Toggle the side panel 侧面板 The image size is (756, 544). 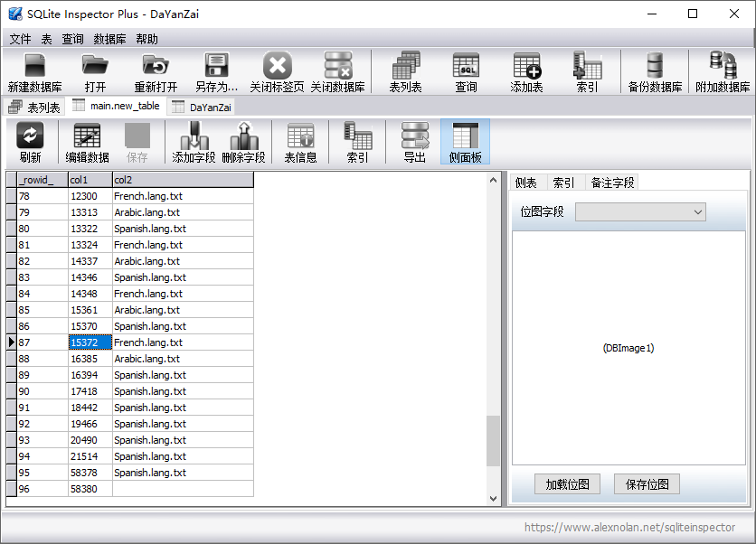[x=465, y=142]
